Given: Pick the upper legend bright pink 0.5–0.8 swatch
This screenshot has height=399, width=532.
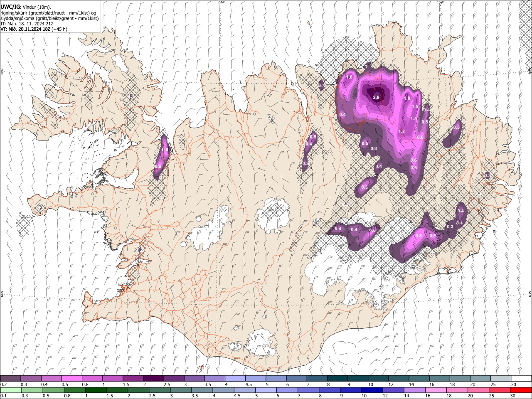Looking at the screenshot, I should [71, 378].
